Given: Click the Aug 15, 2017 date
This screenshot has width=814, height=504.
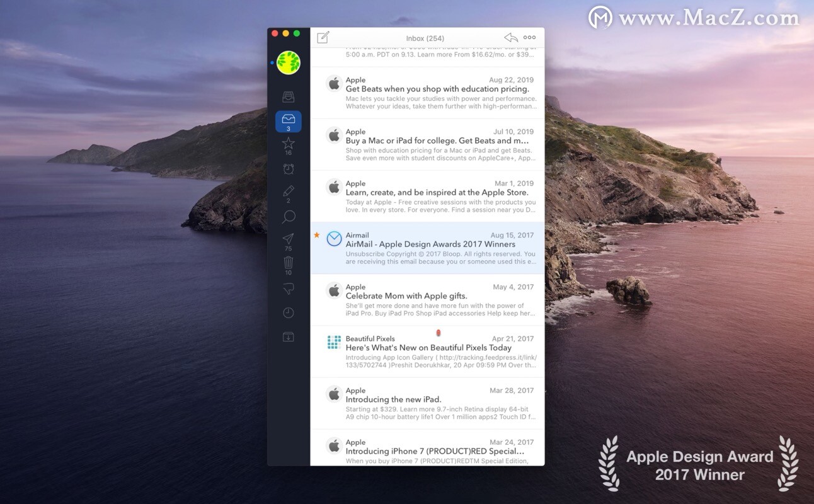Looking at the screenshot, I should (x=512, y=235).
